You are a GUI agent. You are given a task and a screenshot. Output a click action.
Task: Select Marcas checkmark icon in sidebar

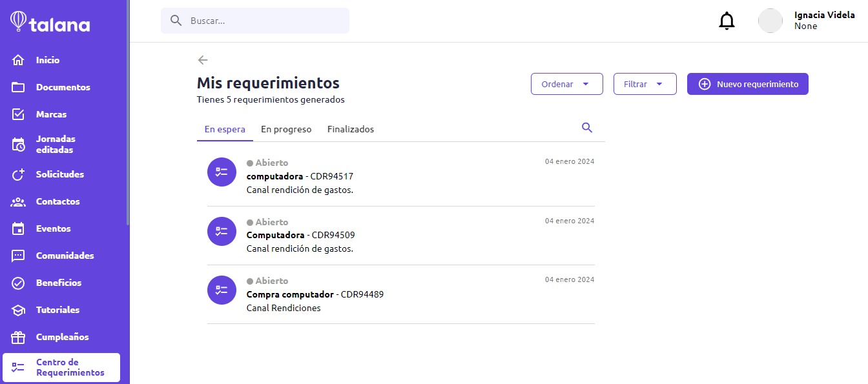click(18, 114)
